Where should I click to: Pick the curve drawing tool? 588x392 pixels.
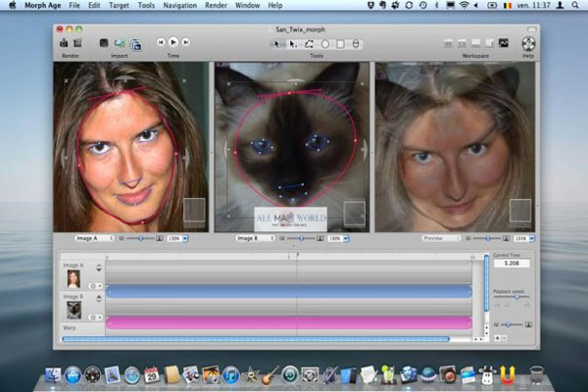click(x=310, y=43)
